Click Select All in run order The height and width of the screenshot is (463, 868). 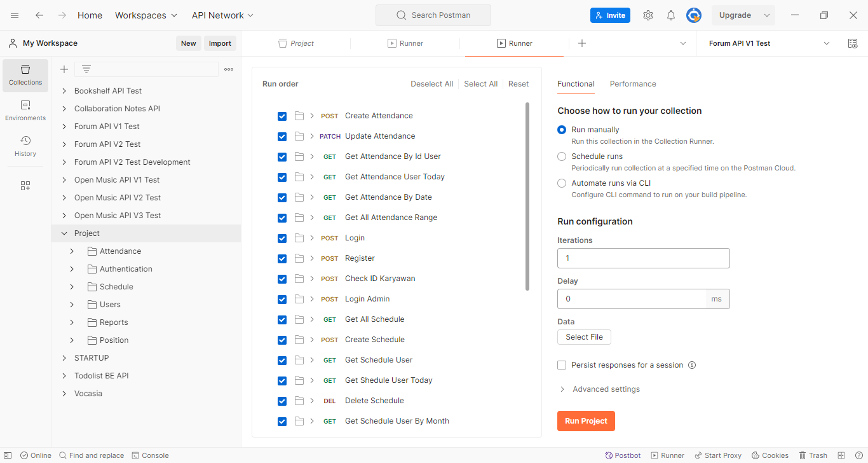click(481, 84)
